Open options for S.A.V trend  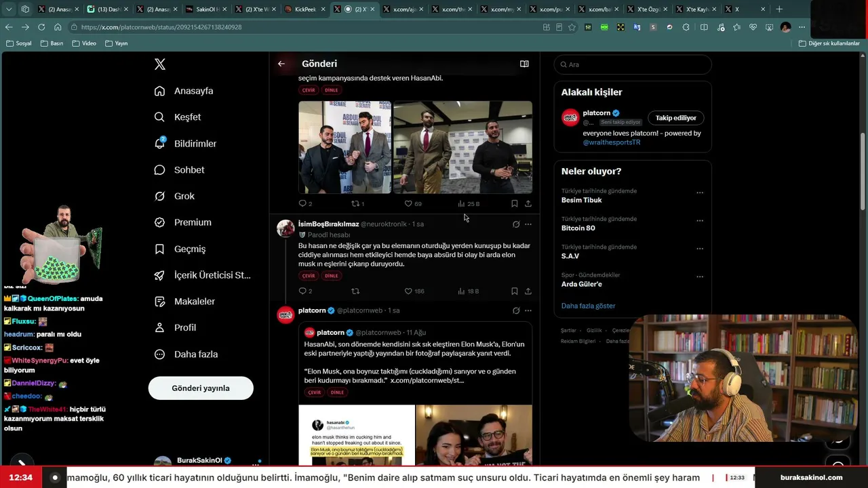pos(700,249)
